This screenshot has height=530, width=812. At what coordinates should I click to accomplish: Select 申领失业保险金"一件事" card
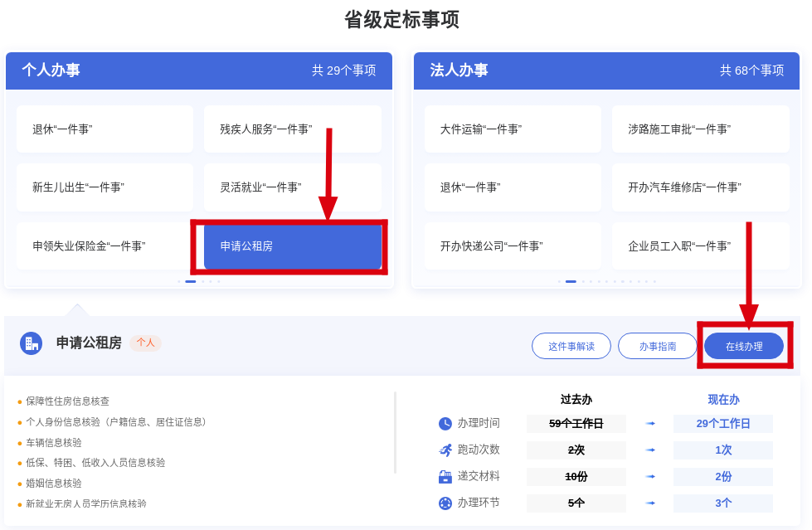tap(105, 246)
